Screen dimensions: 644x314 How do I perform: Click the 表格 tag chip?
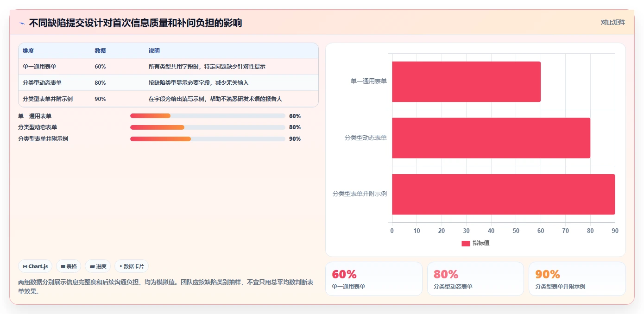pyautogui.click(x=69, y=266)
